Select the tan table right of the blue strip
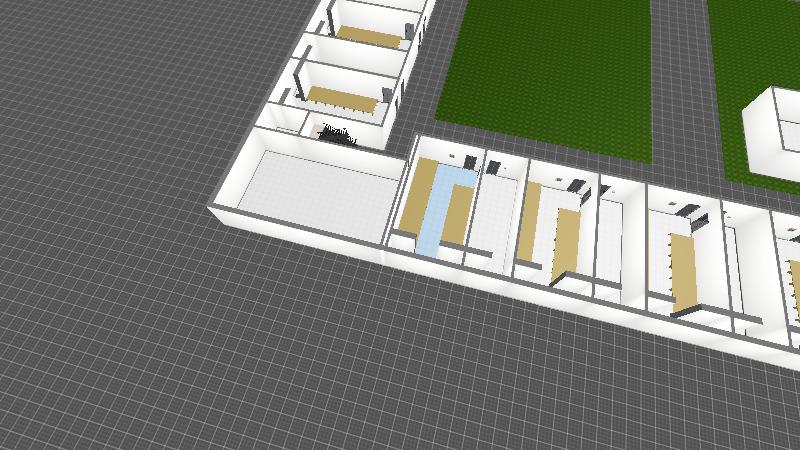The image size is (800, 450). click(459, 212)
